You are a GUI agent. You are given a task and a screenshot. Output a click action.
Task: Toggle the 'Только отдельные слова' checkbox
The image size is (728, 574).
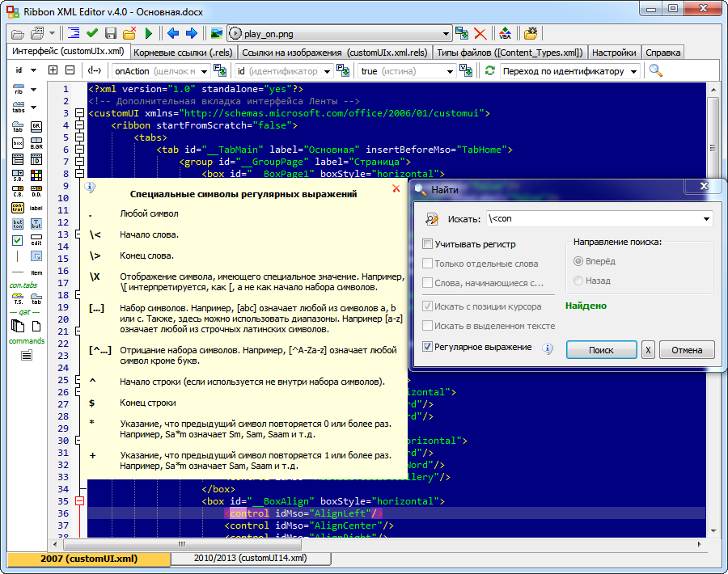pyautogui.click(x=428, y=263)
